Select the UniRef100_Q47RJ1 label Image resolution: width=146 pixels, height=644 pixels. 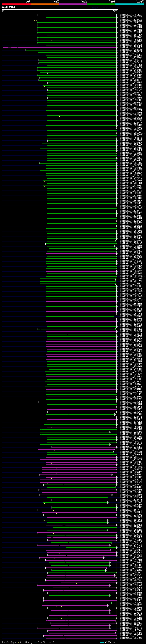tap(131, 545)
